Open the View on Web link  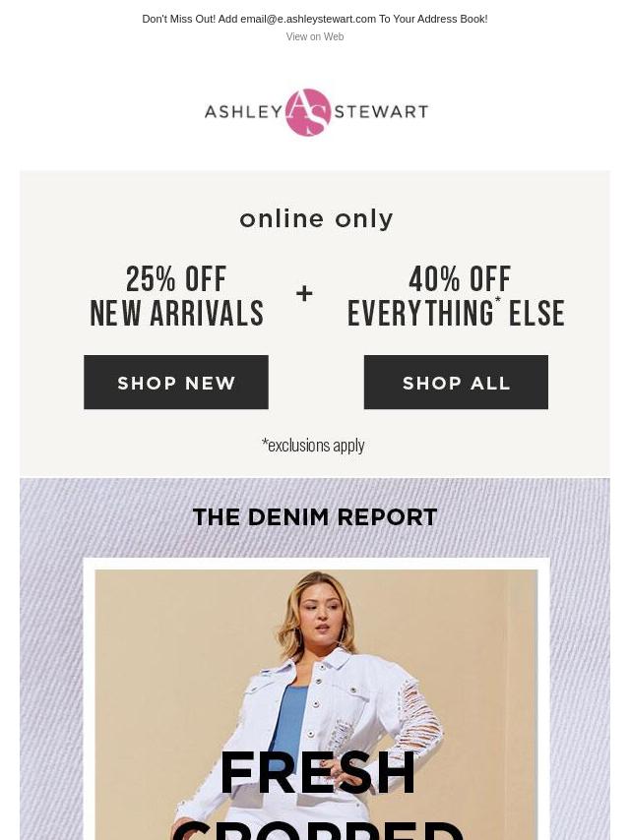[315, 37]
